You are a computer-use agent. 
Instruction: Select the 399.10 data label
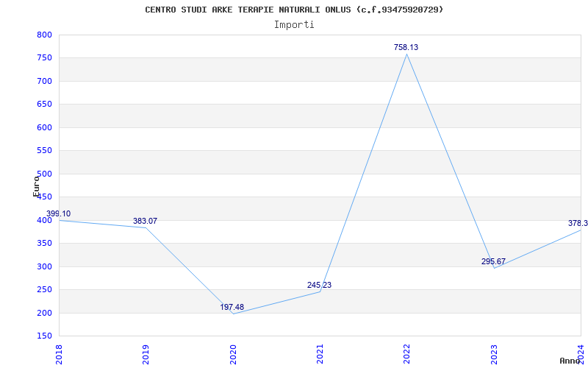coord(58,213)
